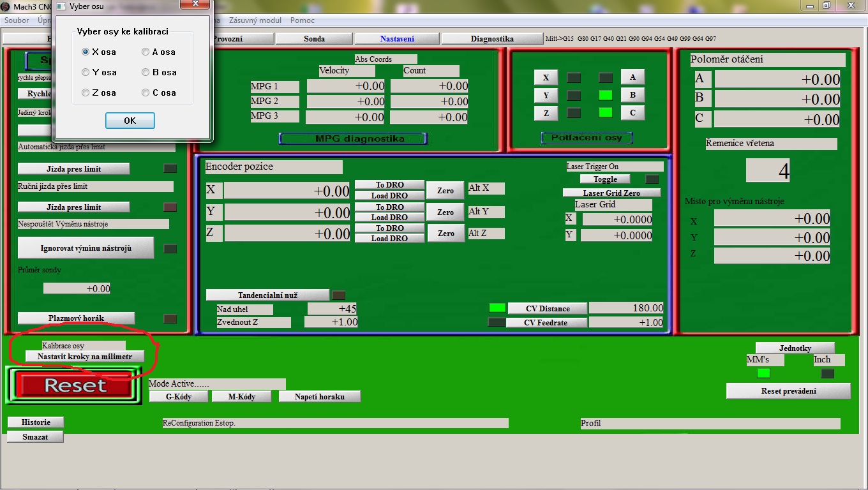Image resolution: width=868 pixels, height=490 pixels.
Task: Open the Diagnostika tab
Action: 492,39
